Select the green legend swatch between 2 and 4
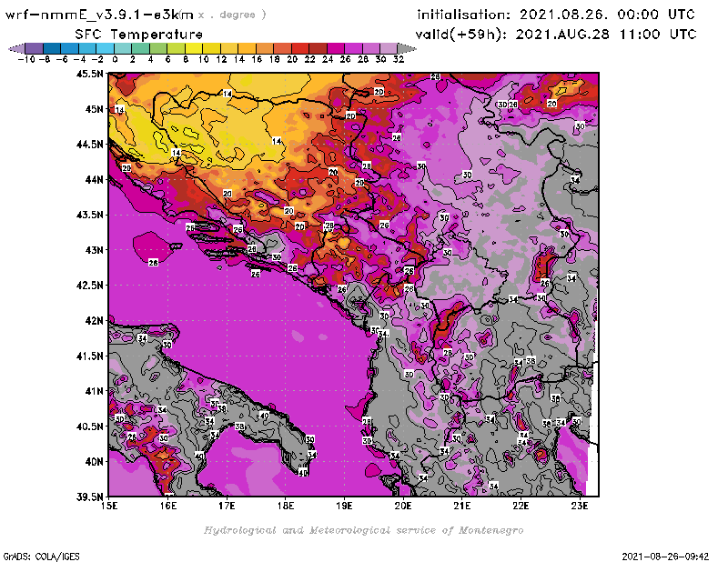Screen dimensions: 728x562 point(141,48)
